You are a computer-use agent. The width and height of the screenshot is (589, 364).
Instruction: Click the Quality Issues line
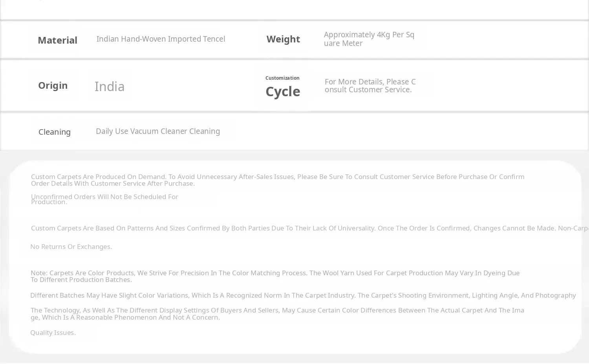[x=53, y=333]
